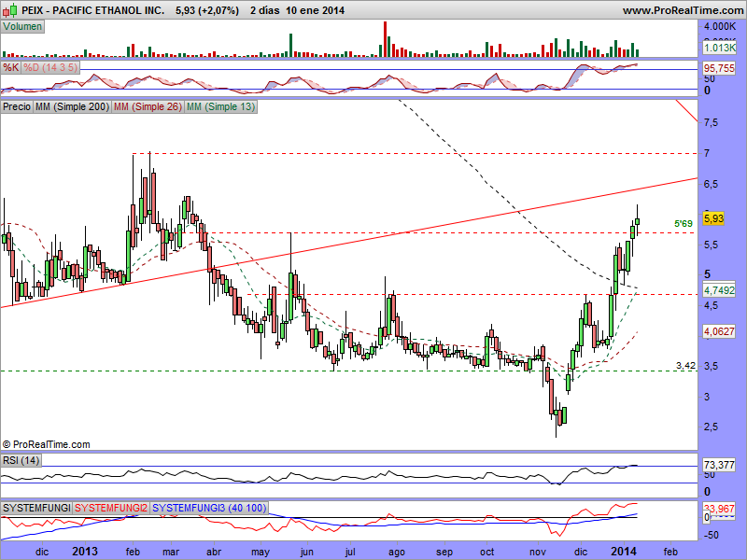Image resolution: width=747 pixels, height=560 pixels.
Task: Click the '2 días' timeframe text
Action: click(x=265, y=10)
